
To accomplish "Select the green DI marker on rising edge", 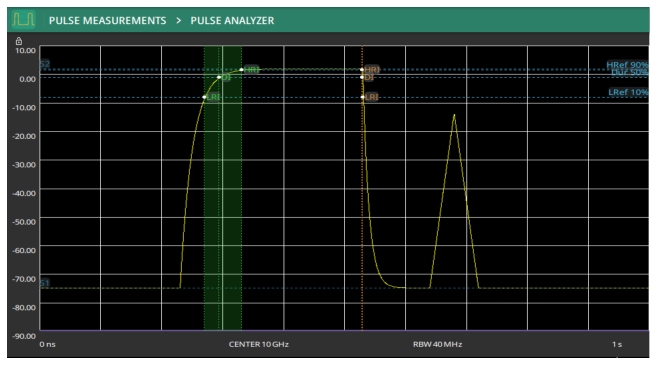I will click(x=226, y=77).
